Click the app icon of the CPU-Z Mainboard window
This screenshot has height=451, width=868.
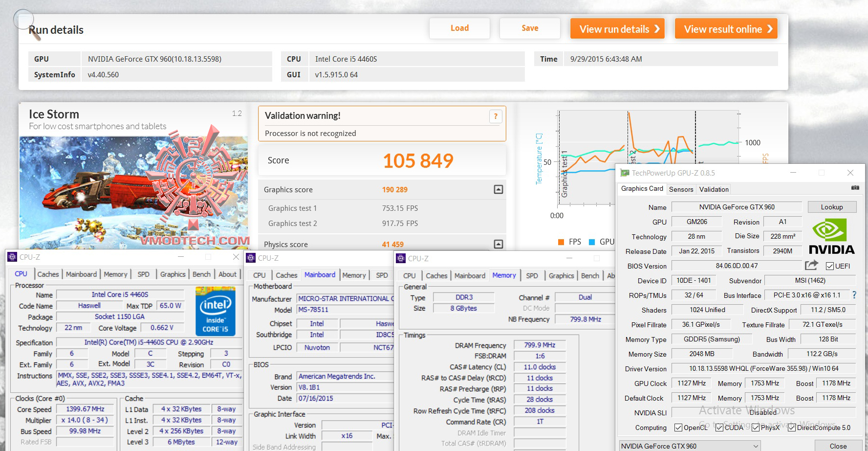point(251,258)
